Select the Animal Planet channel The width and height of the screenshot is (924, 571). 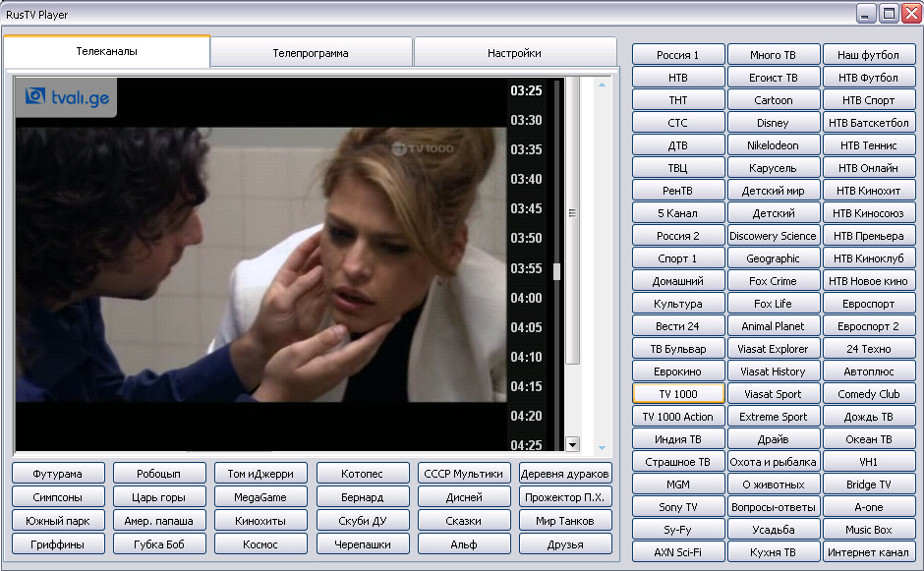click(x=773, y=326)
